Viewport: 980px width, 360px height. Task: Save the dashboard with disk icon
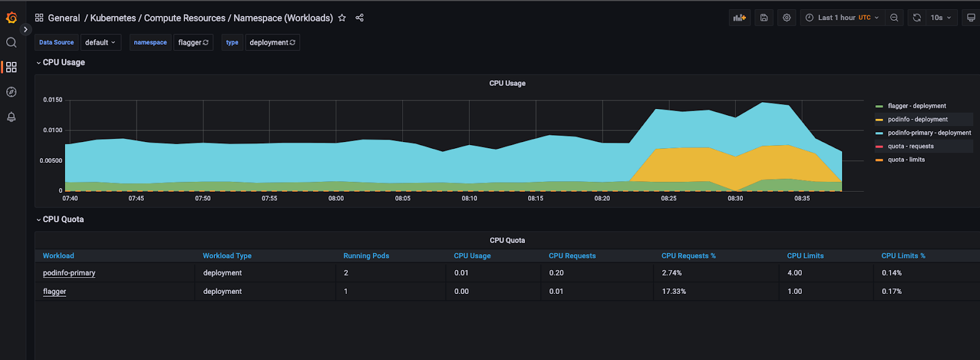point(764,18)
